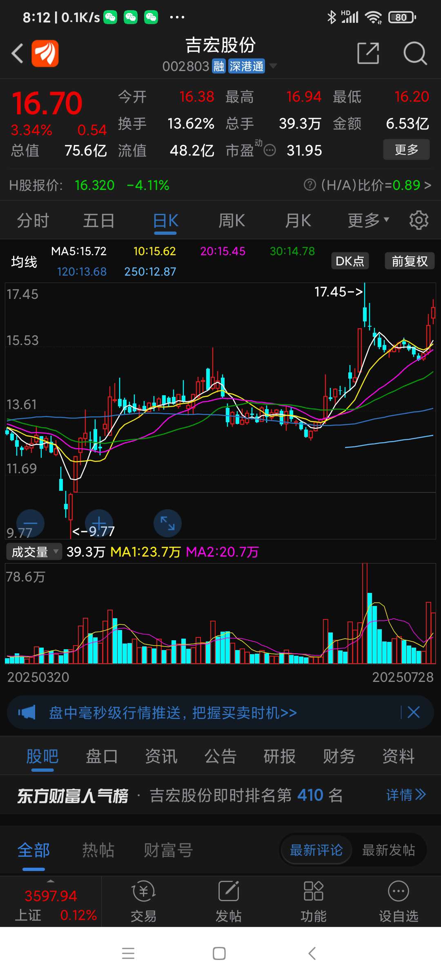Viewport: 441px width, 980px height.
Task: Open the 更多 chart period dropdown
Action: click(368, 220)
